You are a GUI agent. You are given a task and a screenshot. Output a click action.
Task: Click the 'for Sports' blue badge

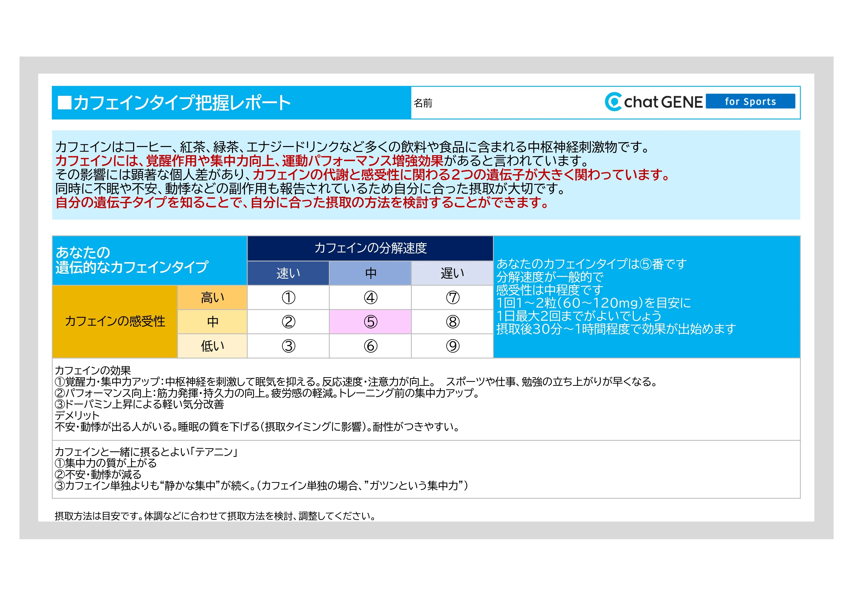pos(751,101)
